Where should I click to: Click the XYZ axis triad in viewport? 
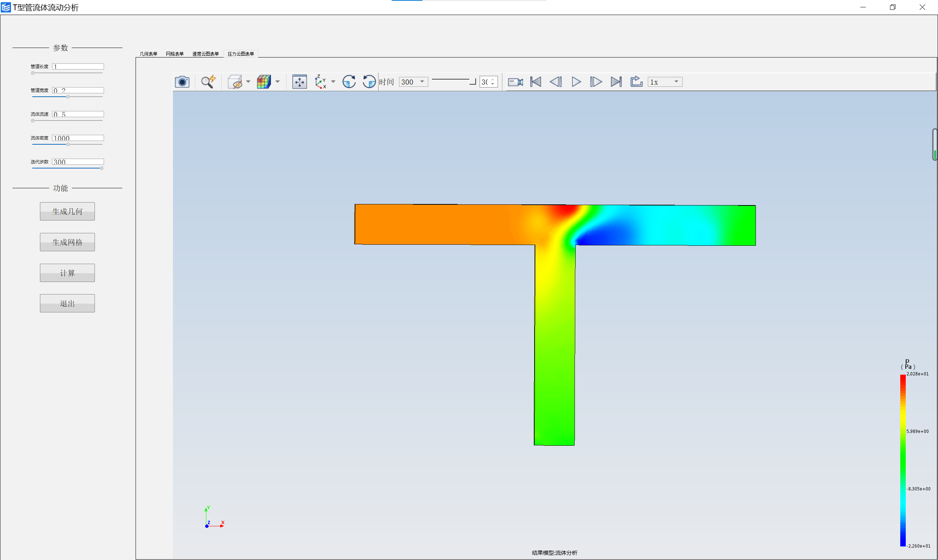(214, 518)
